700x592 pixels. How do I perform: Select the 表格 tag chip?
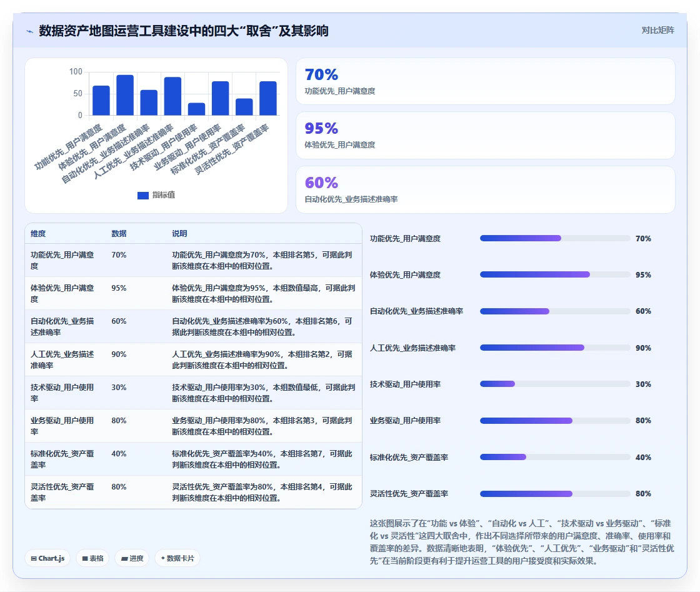click(92, 558)
